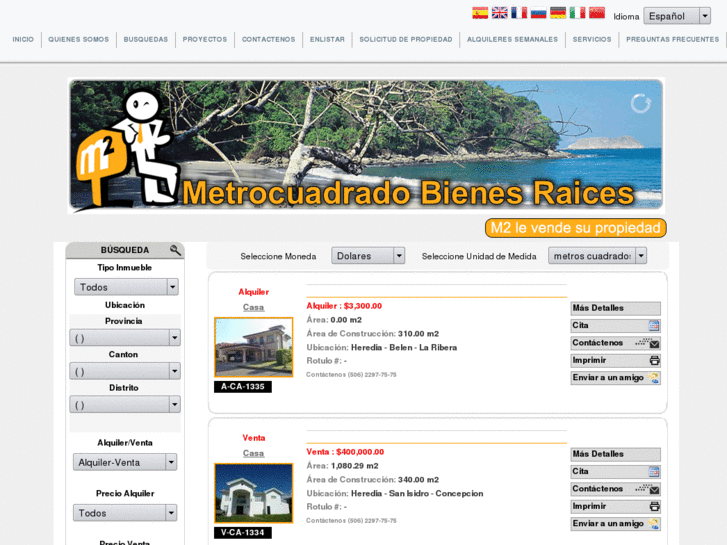
Task: Click printer icon for V-CA-1334 Imprimir
Action: tap(654, 507)
